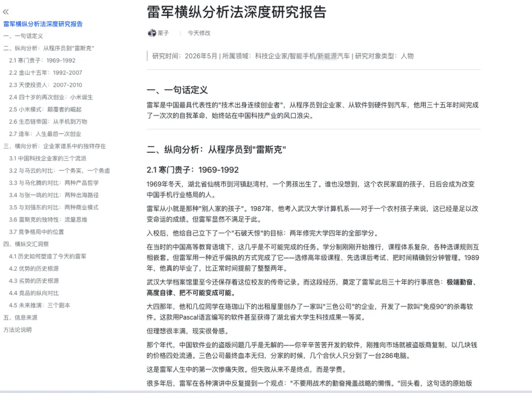The height and width of the screenshot is (393, 532).
Task: Click paragraph beginning 雷军从小就是那种
Action: 312,214
